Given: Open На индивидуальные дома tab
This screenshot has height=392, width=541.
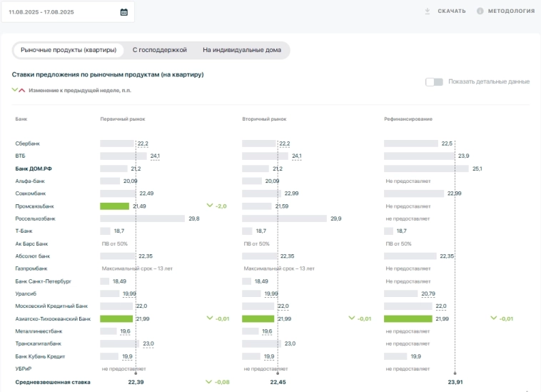Looking at the screenshot, I should [x=243, y=50].
